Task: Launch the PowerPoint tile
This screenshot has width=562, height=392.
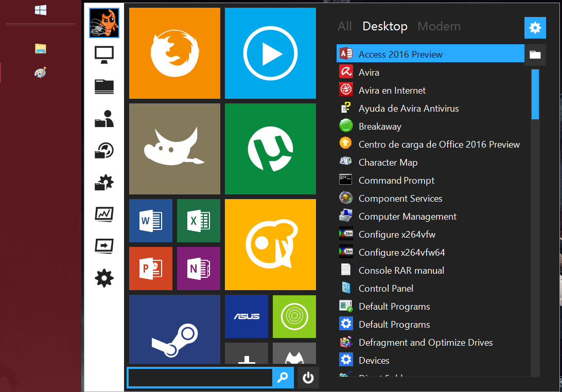Action: click(x=151, y=269)
